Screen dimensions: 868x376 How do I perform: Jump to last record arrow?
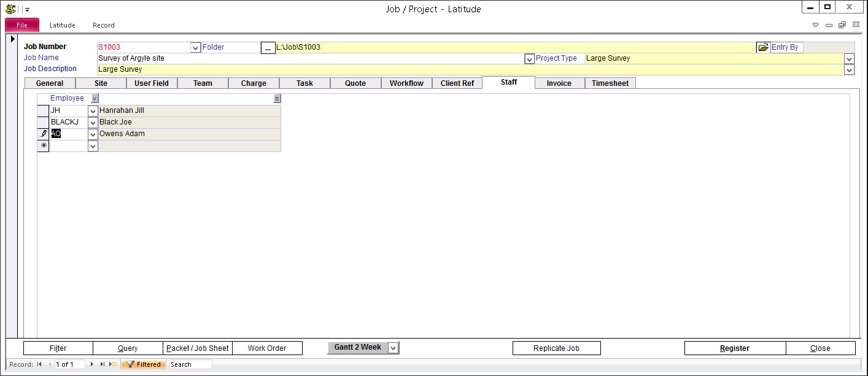103,364
